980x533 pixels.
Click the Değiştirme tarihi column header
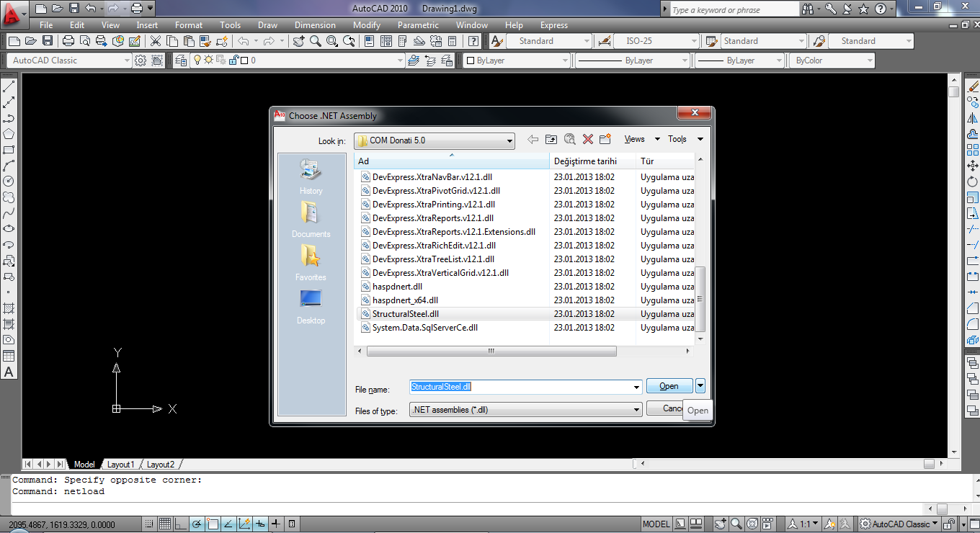click(594, 161)
